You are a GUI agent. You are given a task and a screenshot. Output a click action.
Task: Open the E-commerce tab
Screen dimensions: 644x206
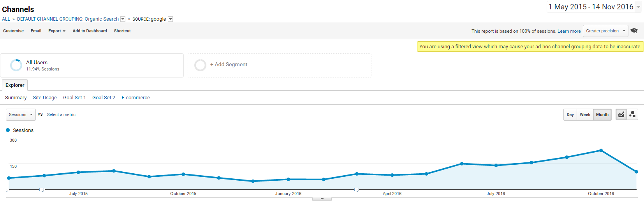(135, 98)
